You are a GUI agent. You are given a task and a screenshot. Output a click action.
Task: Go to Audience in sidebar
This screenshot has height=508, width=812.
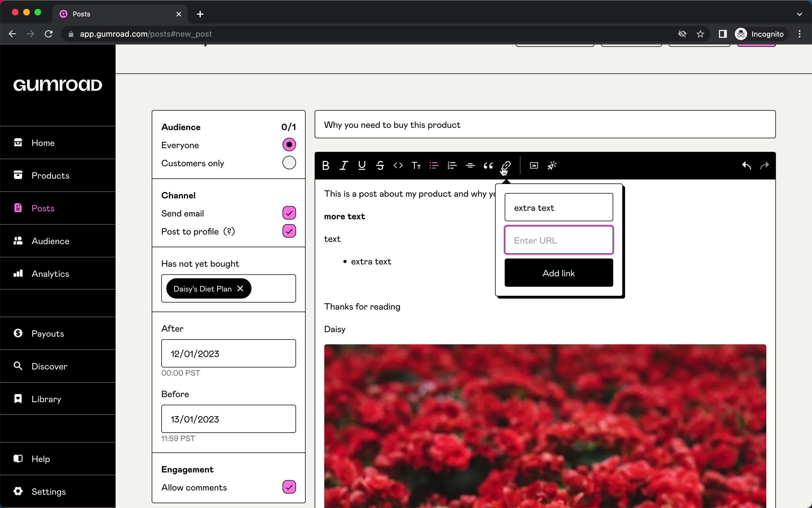point(58,241)
